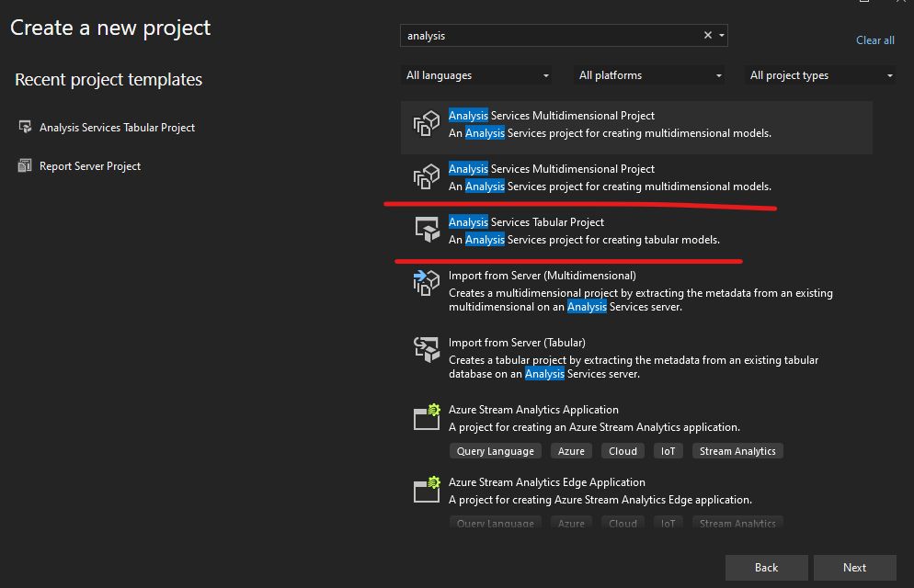
Task: Click the IoT tag under Azure Stream Analytics Application
Action: [x=668, y=451]
